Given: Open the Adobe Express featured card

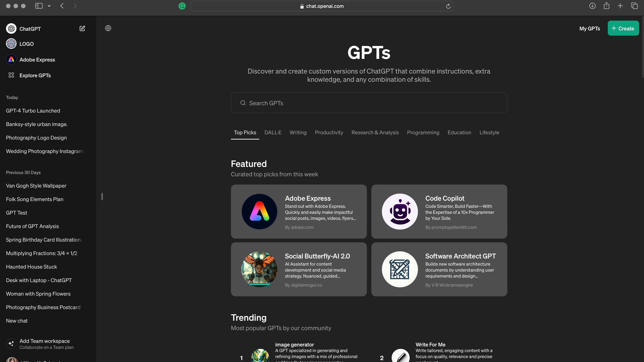Looking at the screenshot, I should pos(299,212).
